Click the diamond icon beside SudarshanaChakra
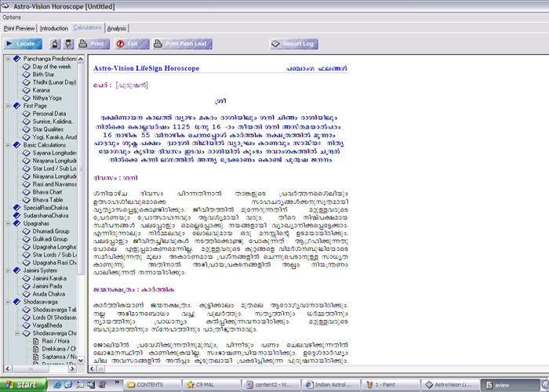 click(x=16, y=216)
